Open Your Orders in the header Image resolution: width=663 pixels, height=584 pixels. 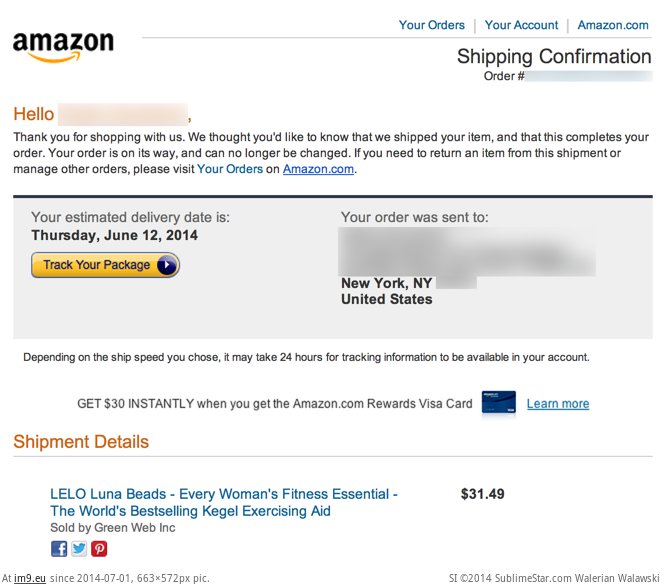click(x=432, y=25)
